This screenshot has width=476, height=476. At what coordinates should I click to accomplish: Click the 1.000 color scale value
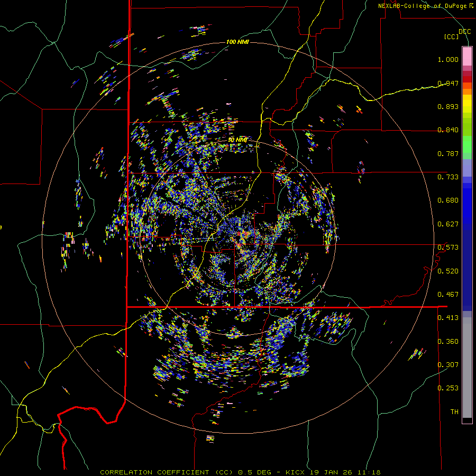click(x=448, y=59)
